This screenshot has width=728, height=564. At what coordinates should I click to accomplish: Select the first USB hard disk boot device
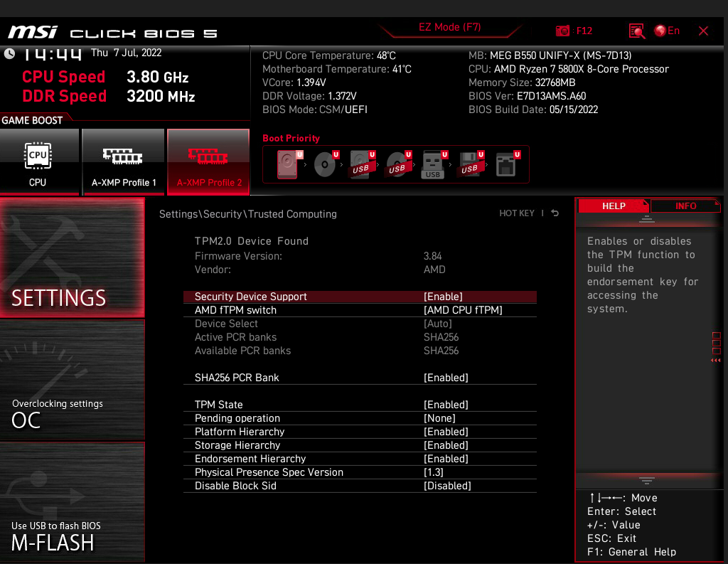[x=362, y=164]
